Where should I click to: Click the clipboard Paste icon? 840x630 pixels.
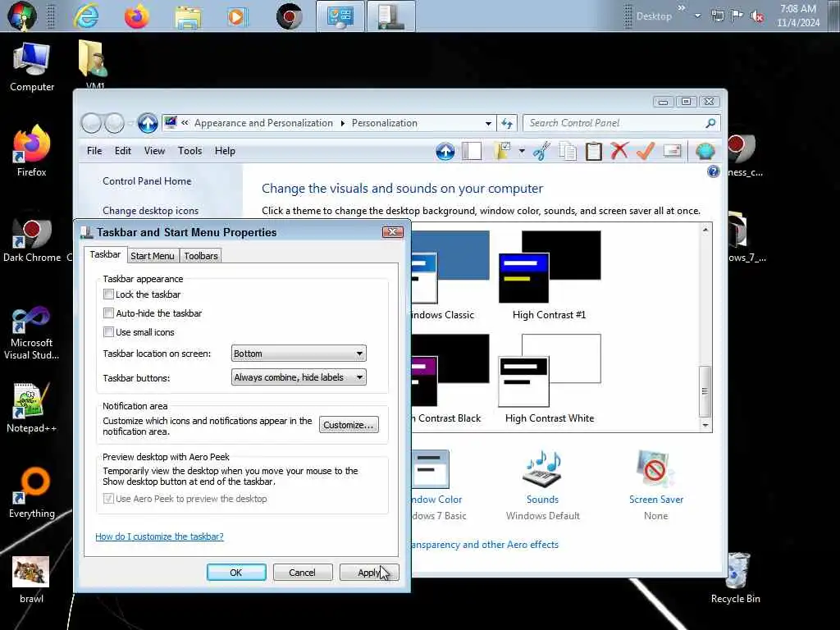pyautogui.click(x=594, y=151)
